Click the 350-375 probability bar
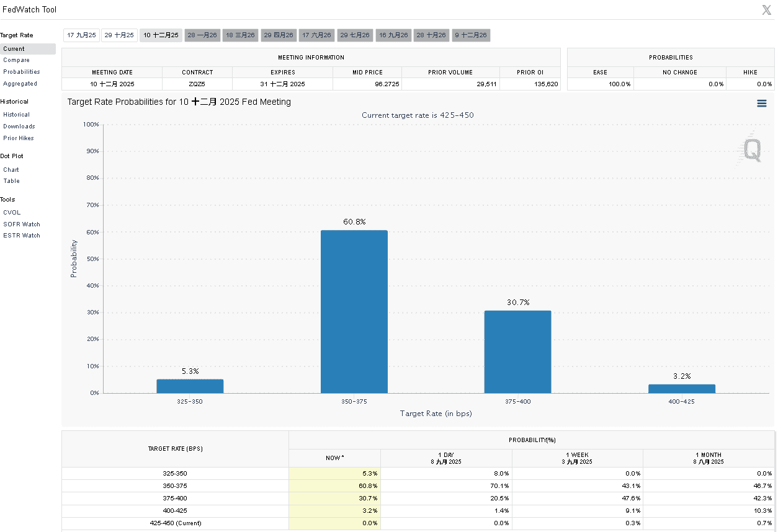Image resolution: width=778 pixels, height=532 pixels. tap(354, 311)
